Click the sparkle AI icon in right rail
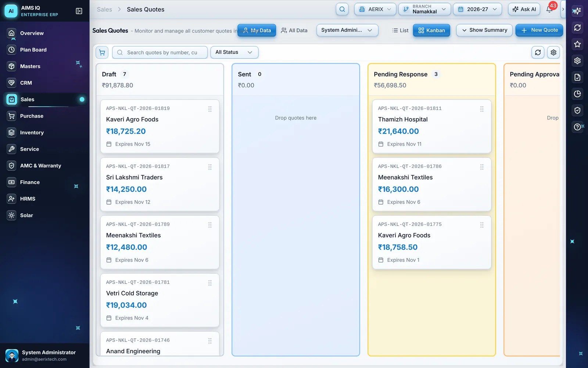The image size is (588, 368). click(577, 11)
